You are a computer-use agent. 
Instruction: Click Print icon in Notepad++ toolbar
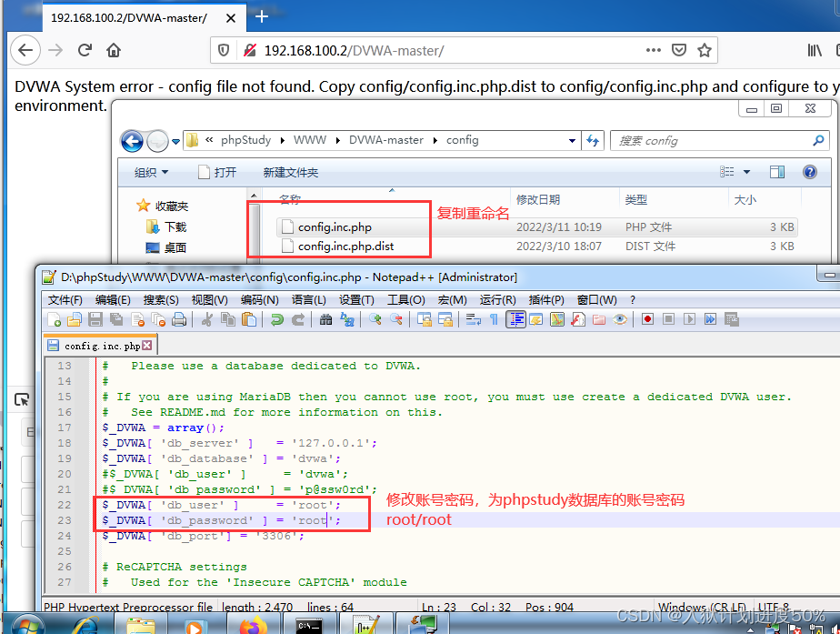pos(179,319)
